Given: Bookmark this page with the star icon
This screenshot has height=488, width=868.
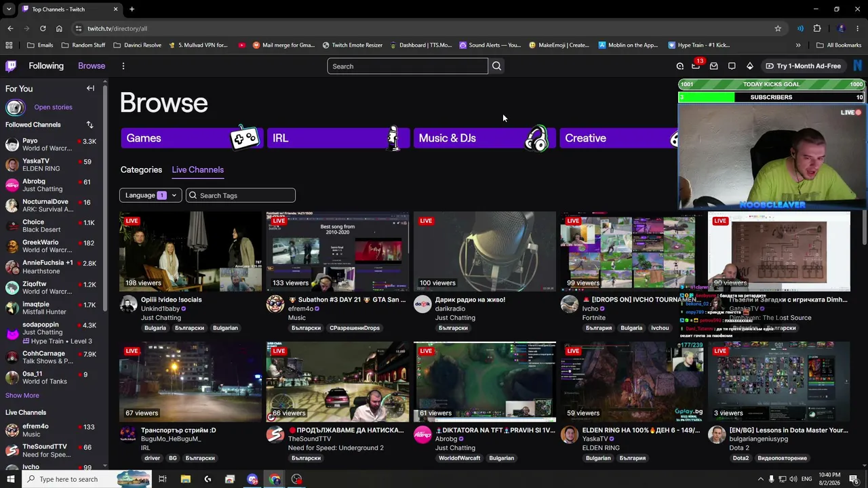Looking at the screenshot, I should [x=778, y=28].
